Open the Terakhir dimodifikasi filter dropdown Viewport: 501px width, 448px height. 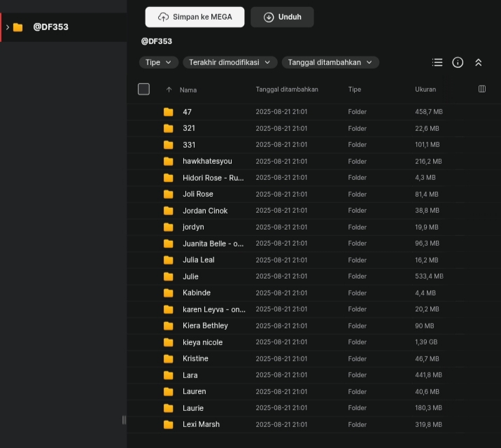230,62
